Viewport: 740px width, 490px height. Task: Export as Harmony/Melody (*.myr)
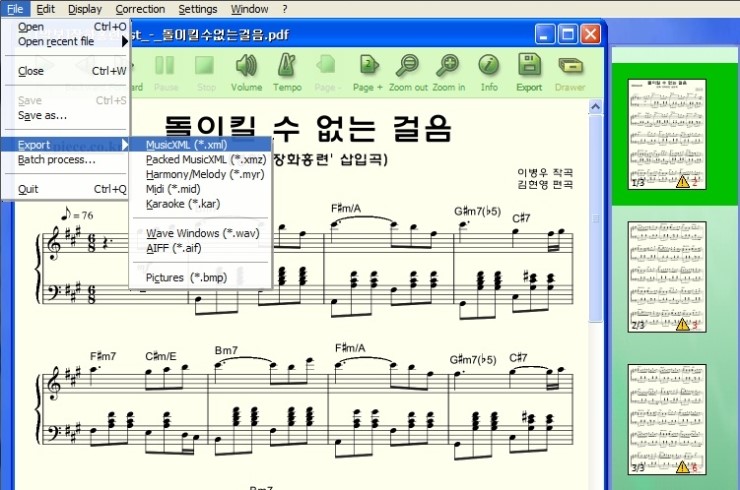tap(201, 174)
